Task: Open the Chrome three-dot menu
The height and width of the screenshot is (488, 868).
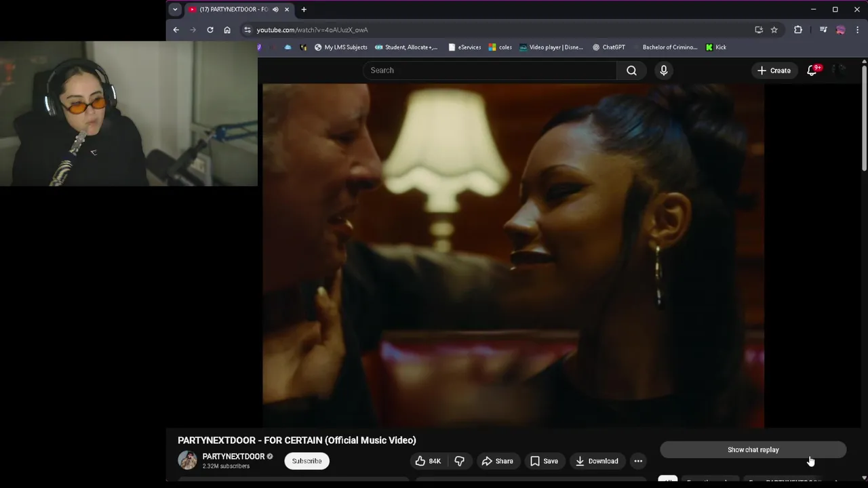Action: (858, 30)
